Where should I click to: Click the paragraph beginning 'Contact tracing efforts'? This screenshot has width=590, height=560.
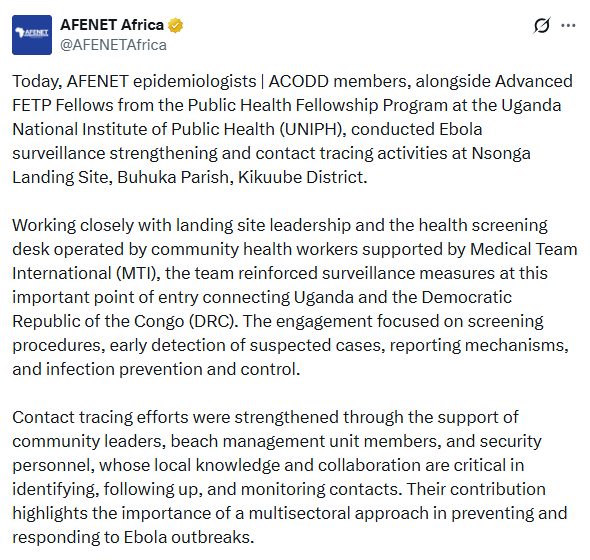click(x=290, y=477)
